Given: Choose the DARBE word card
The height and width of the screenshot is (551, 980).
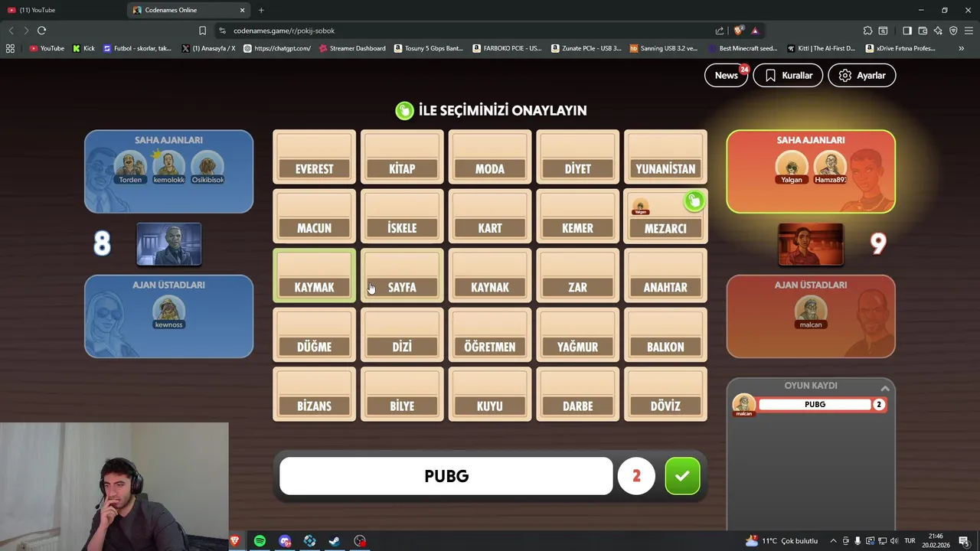Looking at the screenshot, I should 578,394.
